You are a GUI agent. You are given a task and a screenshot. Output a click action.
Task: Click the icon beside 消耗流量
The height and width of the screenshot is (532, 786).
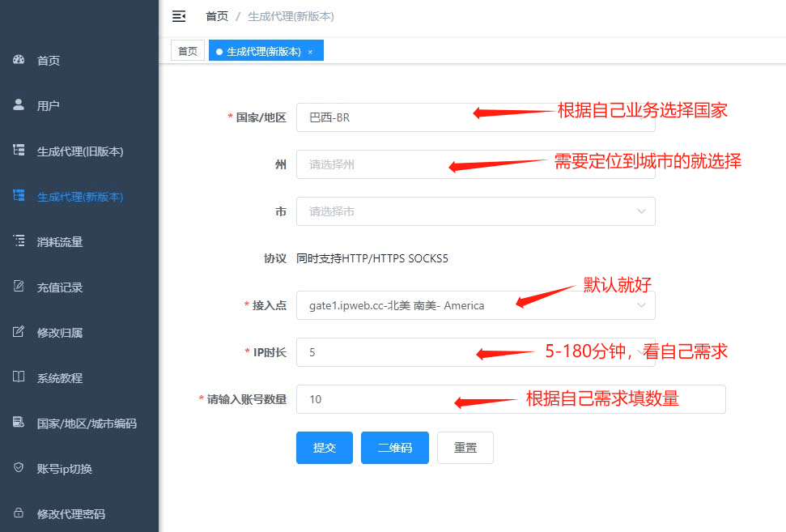(x=19, y=241)
